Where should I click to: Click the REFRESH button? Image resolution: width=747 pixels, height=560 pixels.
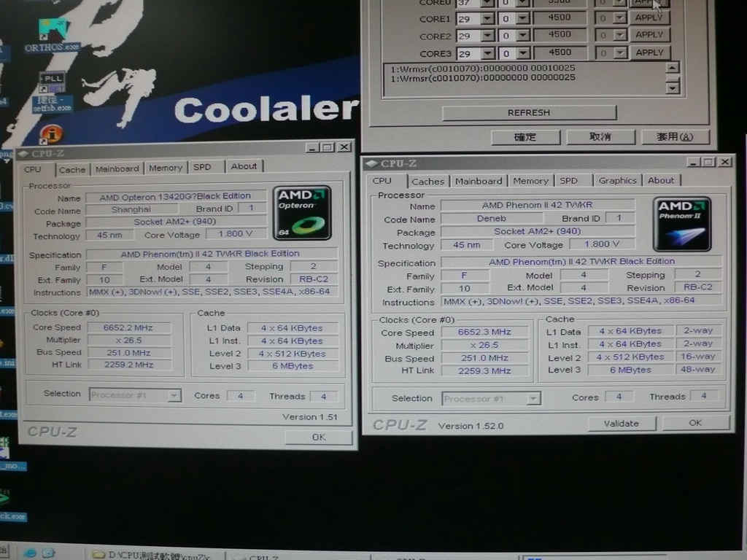pos(529,113)
